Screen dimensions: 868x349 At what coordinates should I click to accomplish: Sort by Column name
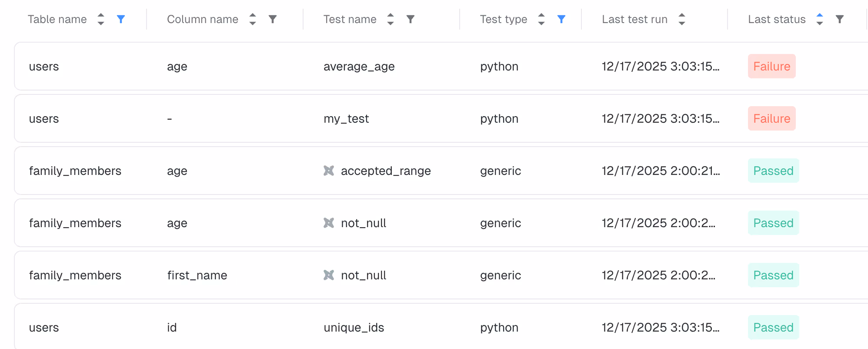(253, 19)
